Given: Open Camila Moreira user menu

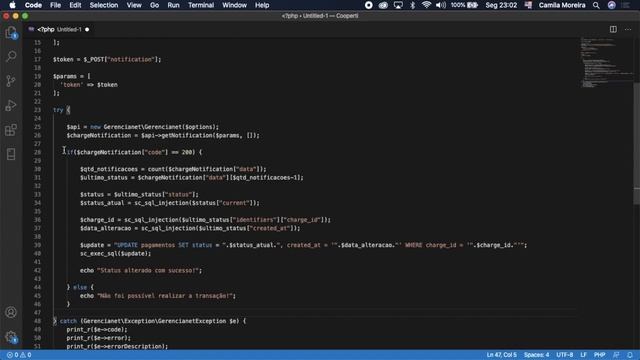Looking at the screenshot, I should point(562,5).
